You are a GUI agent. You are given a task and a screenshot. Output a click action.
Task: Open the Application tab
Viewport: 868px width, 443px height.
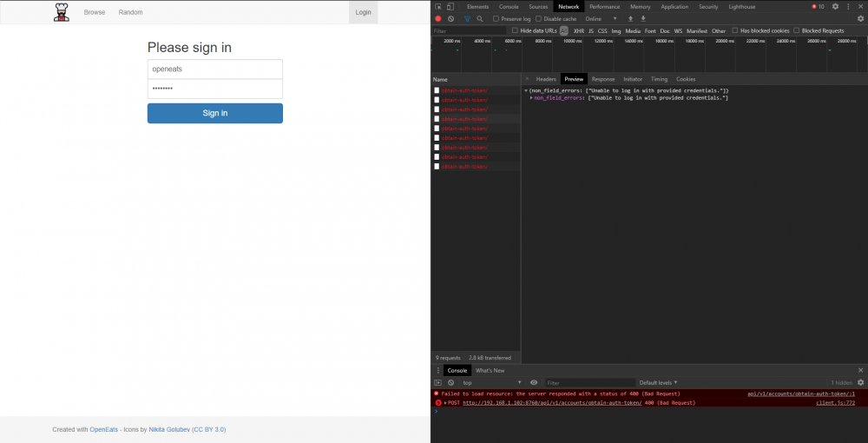point(674,7)
